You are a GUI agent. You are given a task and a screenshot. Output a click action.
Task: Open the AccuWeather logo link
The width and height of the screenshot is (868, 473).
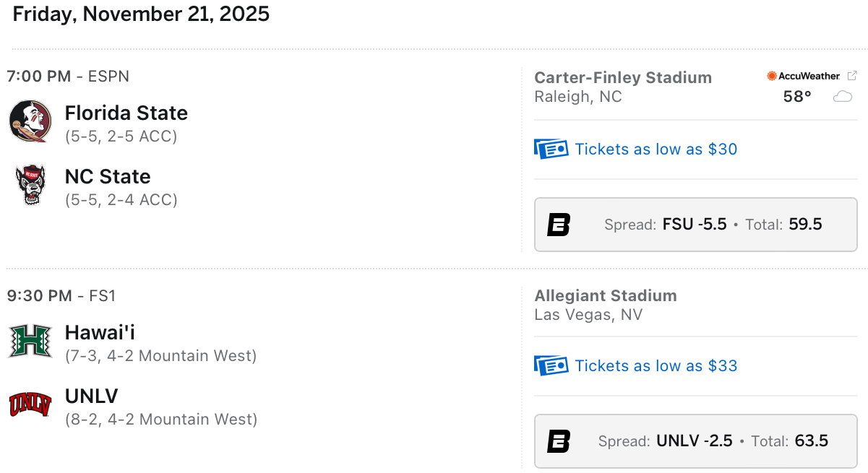(x=804, y=76)
